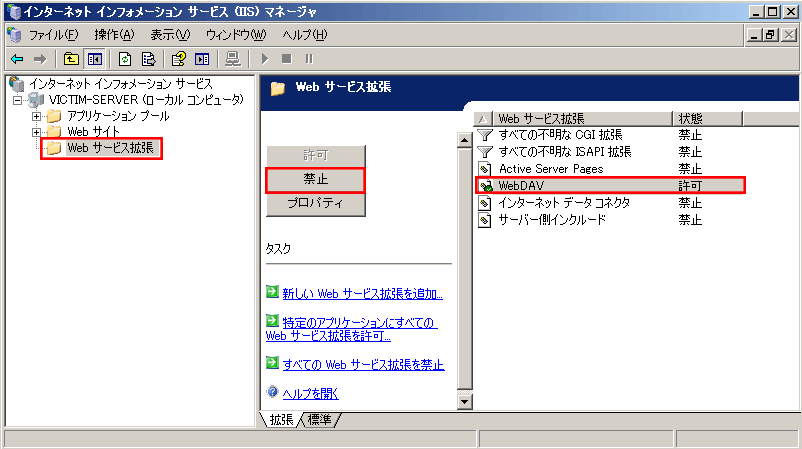Image resolution: width=802 pixels, height=449 pixels.
Task: Click the Start (play) toolbar icon
Action: point(264,59)
